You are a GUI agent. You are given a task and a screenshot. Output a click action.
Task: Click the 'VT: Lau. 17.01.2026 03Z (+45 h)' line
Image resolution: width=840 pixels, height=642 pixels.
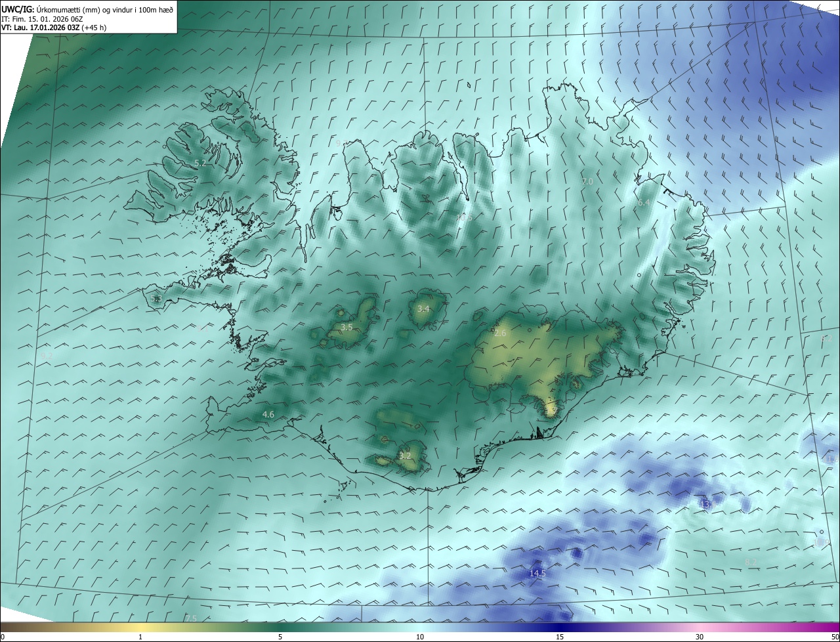(54, 28)
